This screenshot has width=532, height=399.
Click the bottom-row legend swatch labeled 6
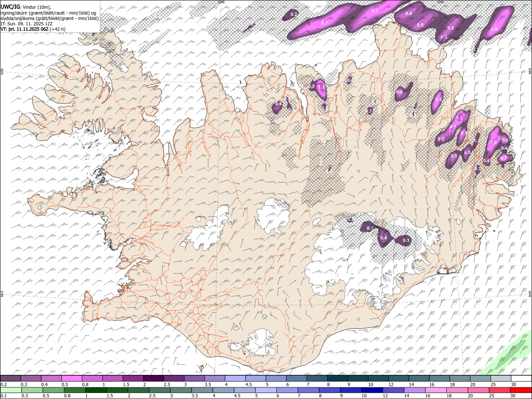[287, 390]
